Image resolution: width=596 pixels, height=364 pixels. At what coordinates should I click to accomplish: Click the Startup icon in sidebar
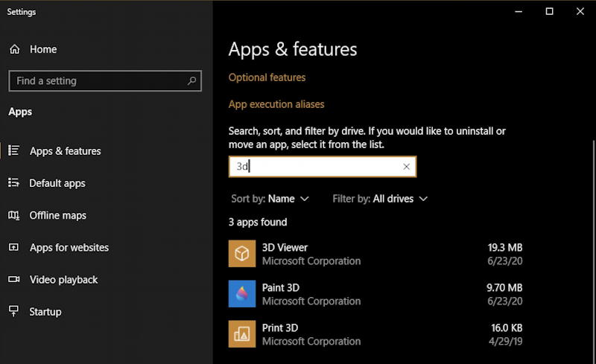click(x=13, y=311)
